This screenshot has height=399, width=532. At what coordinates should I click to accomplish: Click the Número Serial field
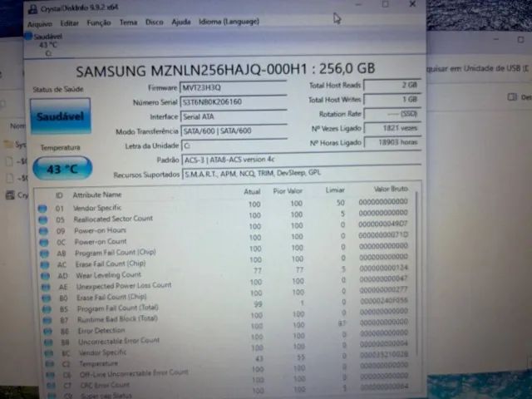(234, 101)
